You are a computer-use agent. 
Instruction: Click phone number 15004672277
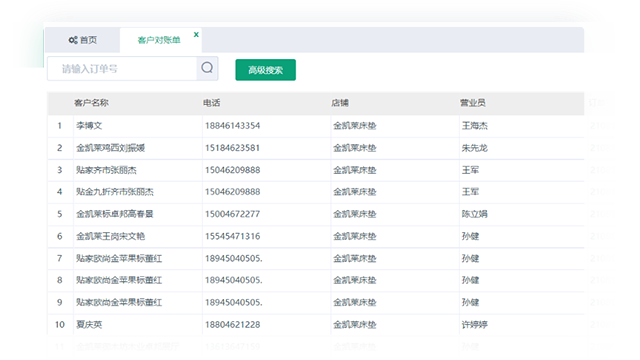(x=232, y=214)
